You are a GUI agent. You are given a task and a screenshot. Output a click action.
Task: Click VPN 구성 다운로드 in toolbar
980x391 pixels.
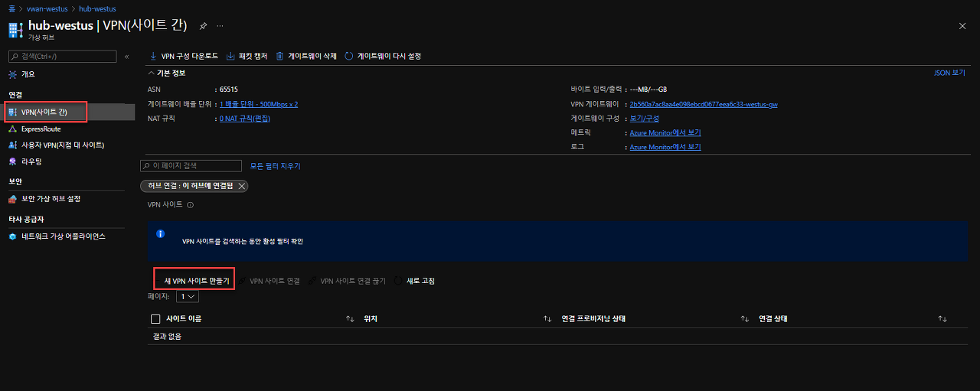[184, 56]
